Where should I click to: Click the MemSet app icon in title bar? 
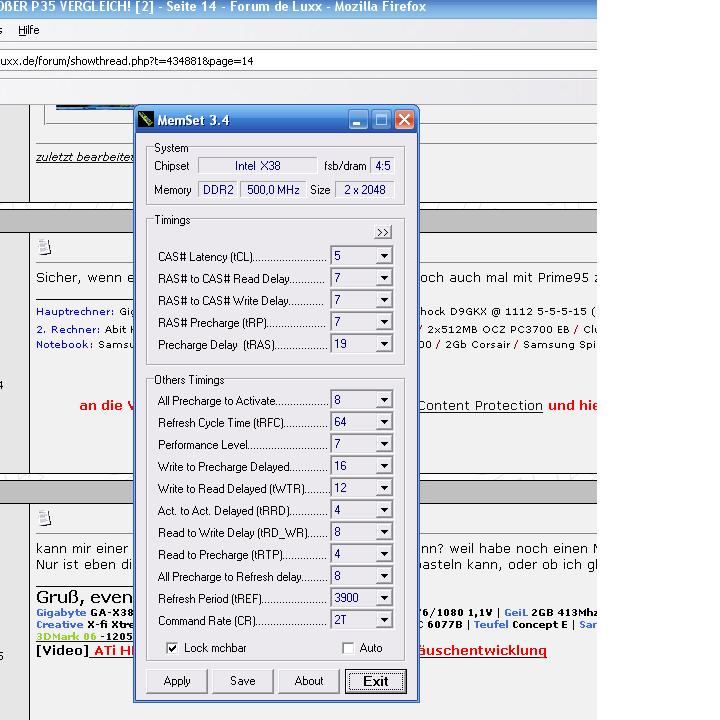coord(146,119)
